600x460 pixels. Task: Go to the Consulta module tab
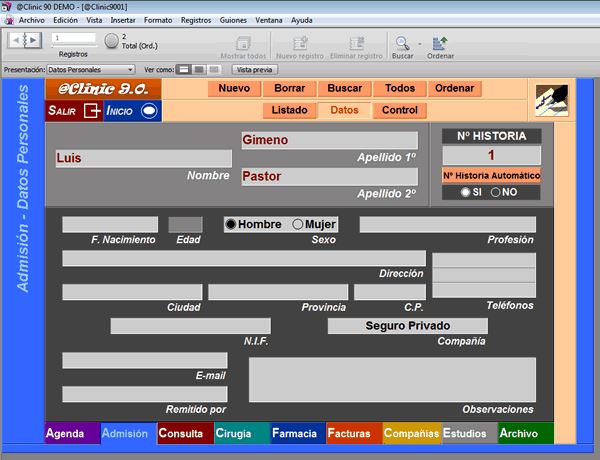(x=186, y=433)
